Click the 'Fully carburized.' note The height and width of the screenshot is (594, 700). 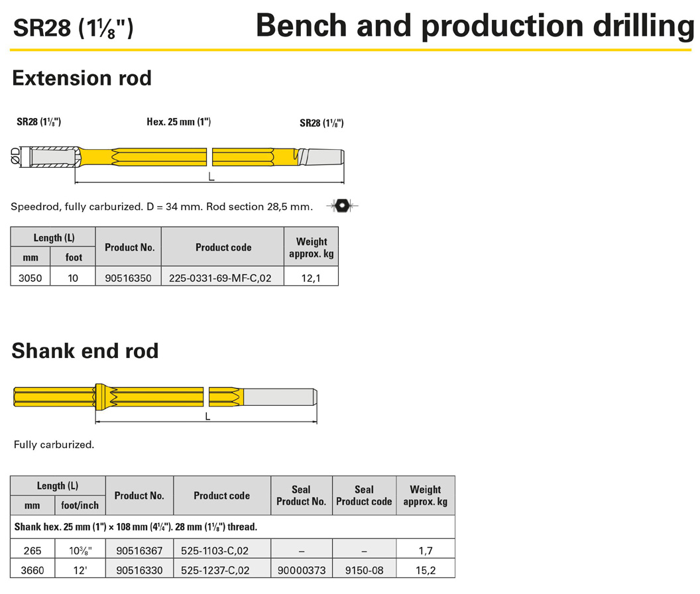click(x=54, y=444)
